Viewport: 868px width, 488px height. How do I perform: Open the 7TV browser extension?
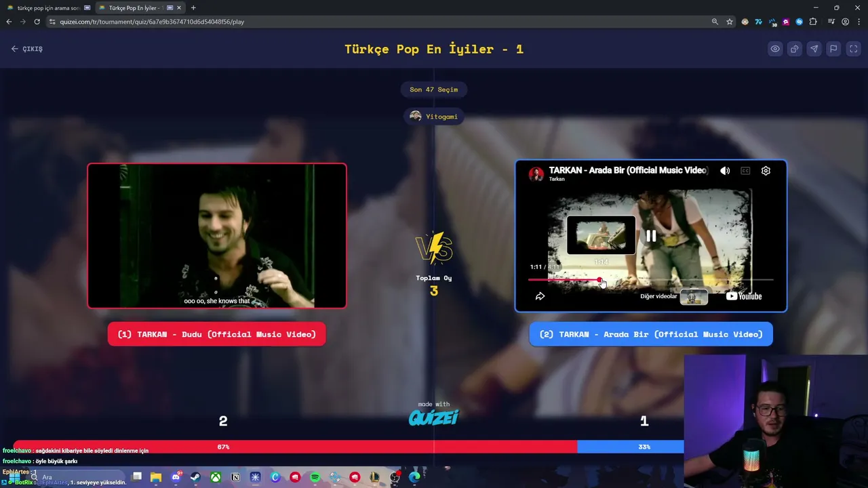tap(759, 22)
